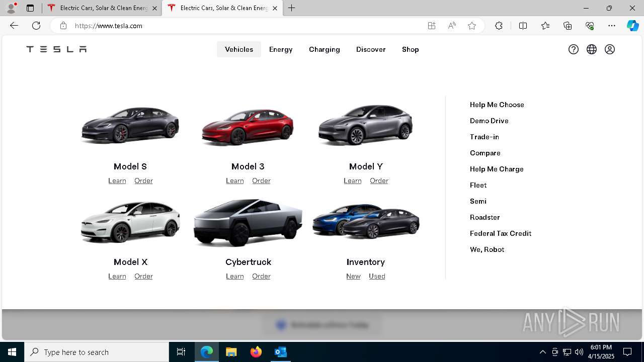Image resolution: width=644 pixels, height=362 pixels.
Task: Click the Windows taskbar search box
Action: click(97, 352)
